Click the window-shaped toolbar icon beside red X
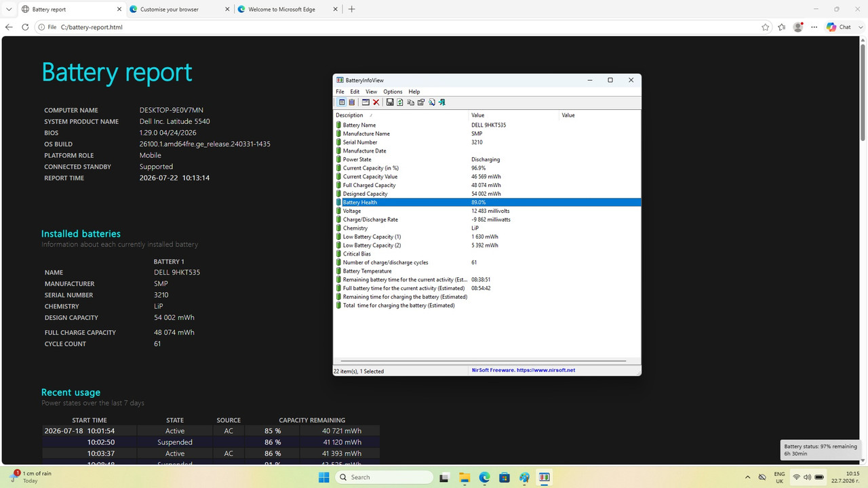The height and width of the screenshot is (488, 868). click(366, 102)
